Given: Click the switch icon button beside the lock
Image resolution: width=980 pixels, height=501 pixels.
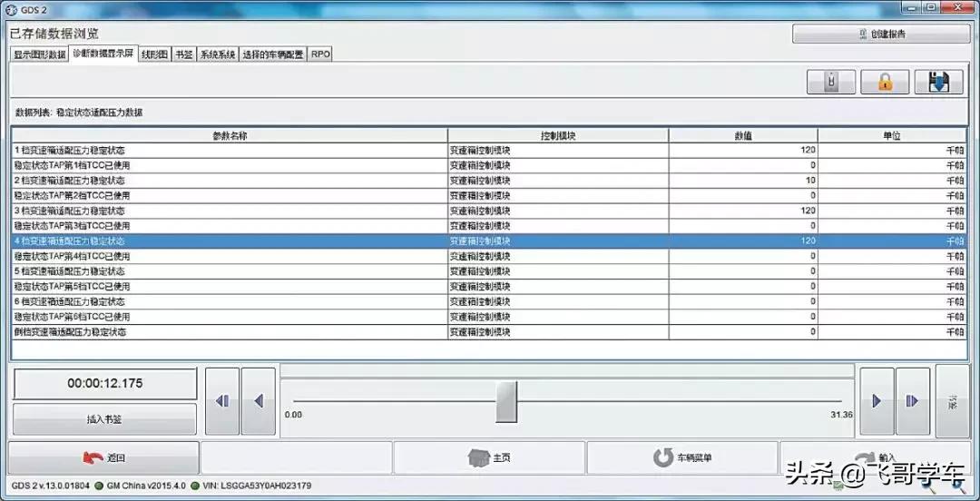Looking at the screenshot, I should click(x=830, y=82).
